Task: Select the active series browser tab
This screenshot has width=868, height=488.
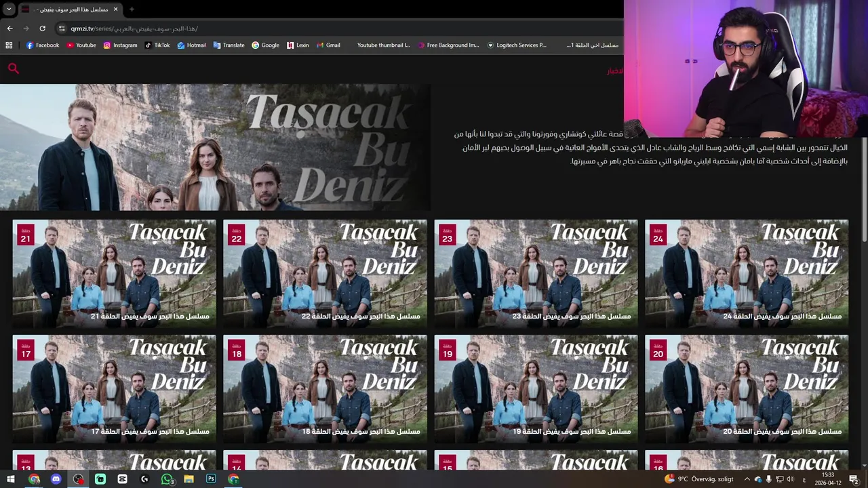Action: click(69, 9)
